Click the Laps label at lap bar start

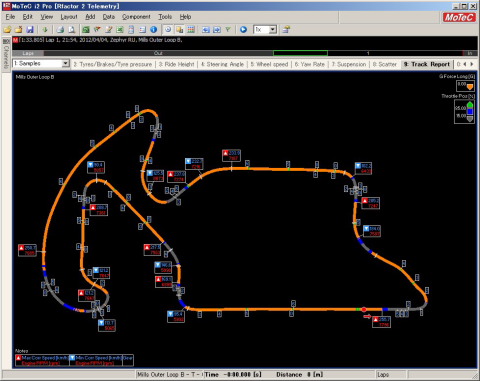pos(28,53)
